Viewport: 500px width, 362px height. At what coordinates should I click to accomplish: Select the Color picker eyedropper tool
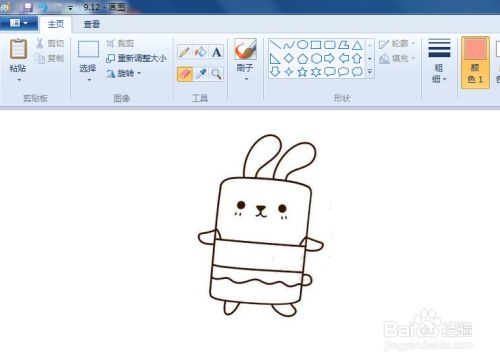point(201,74)
